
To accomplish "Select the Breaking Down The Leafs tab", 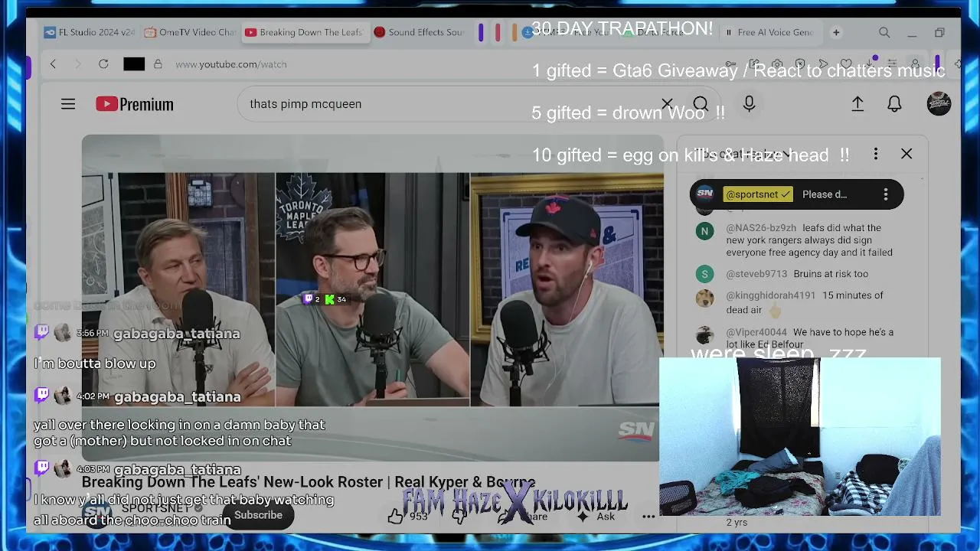I will [x=304, y=33].
